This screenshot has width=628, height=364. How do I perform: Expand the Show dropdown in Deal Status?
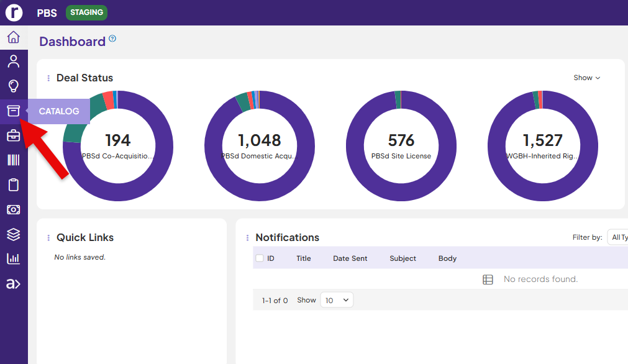587,78
